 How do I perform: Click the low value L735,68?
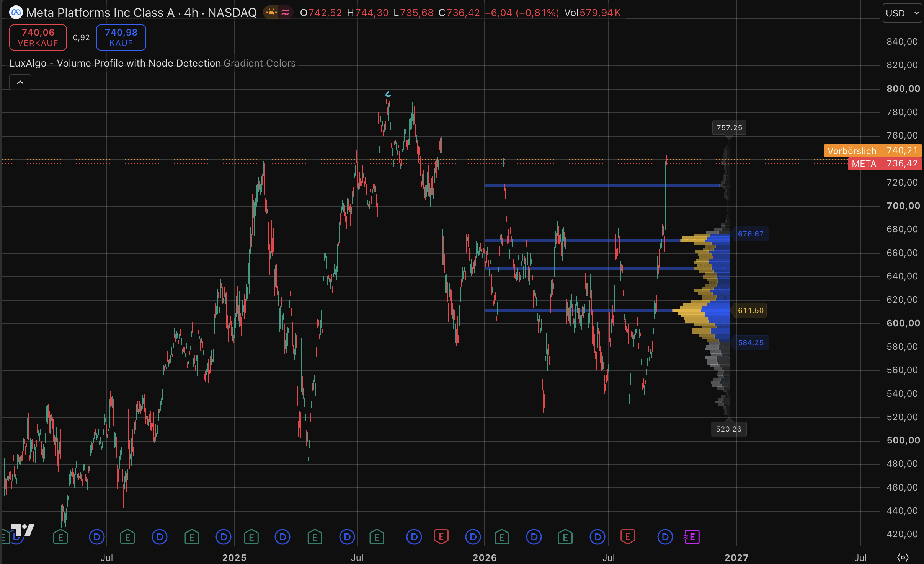414,13
